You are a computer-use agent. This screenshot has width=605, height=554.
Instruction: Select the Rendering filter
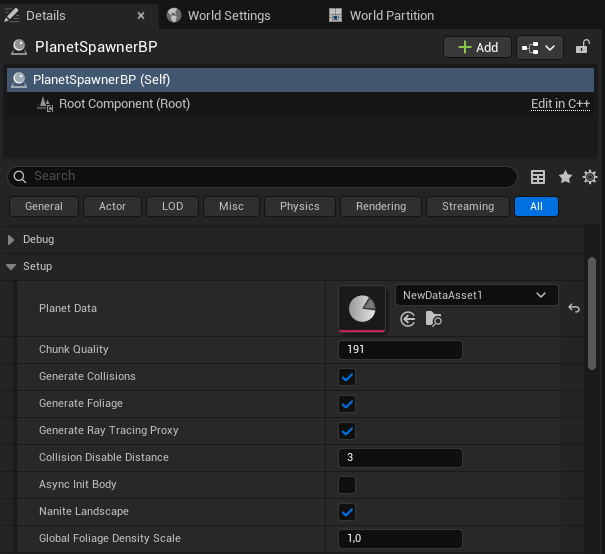(381, 206)
